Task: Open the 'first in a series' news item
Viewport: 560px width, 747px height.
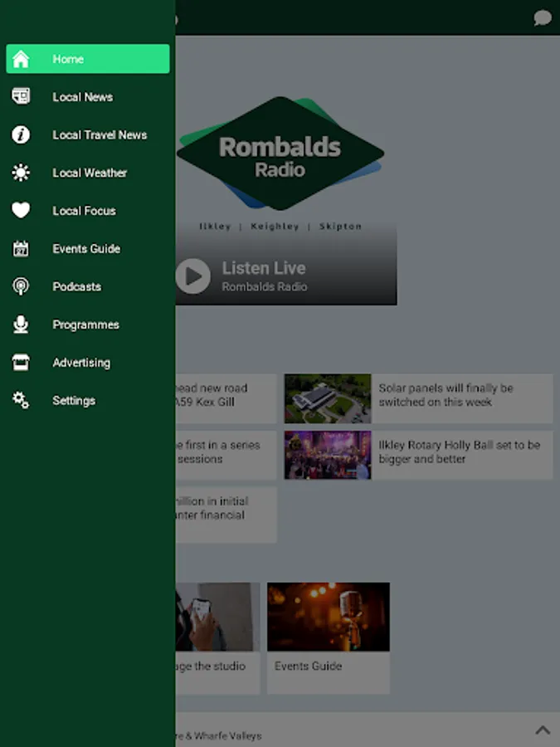Action: (226, 455)
